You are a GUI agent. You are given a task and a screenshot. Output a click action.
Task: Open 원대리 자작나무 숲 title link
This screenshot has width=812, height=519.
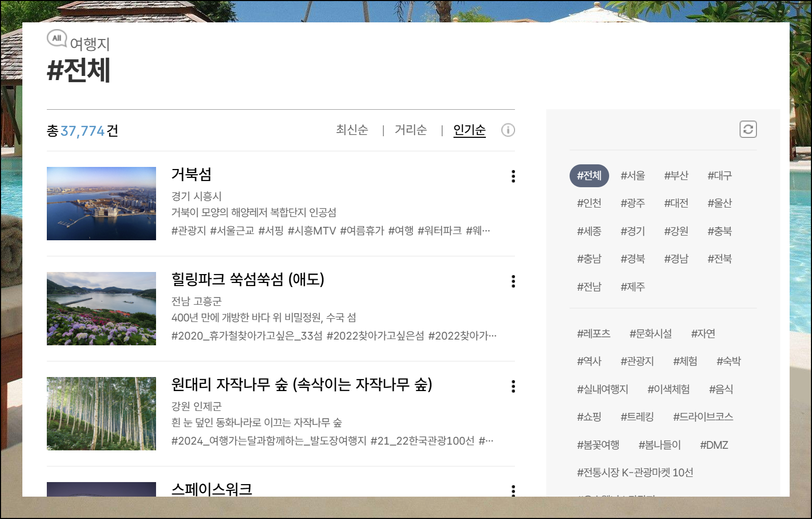point(302,384)
